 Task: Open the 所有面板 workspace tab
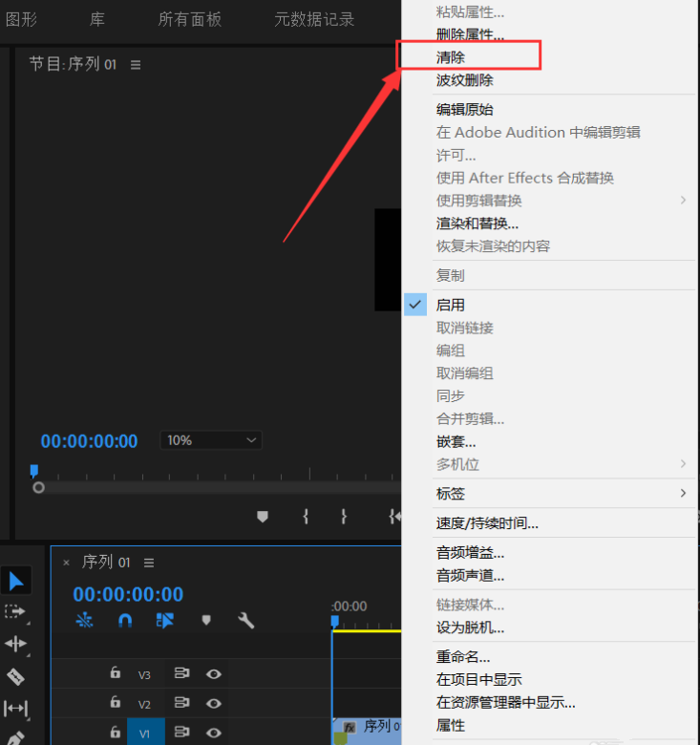pyautogui.click(x=189, y=19)
